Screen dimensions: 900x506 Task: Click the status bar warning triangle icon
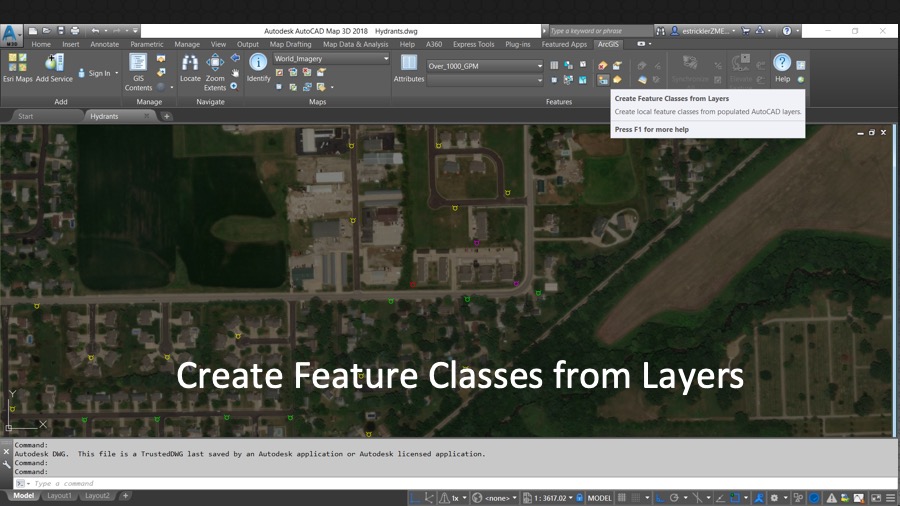pyautogui.click(x=831, y=498)
